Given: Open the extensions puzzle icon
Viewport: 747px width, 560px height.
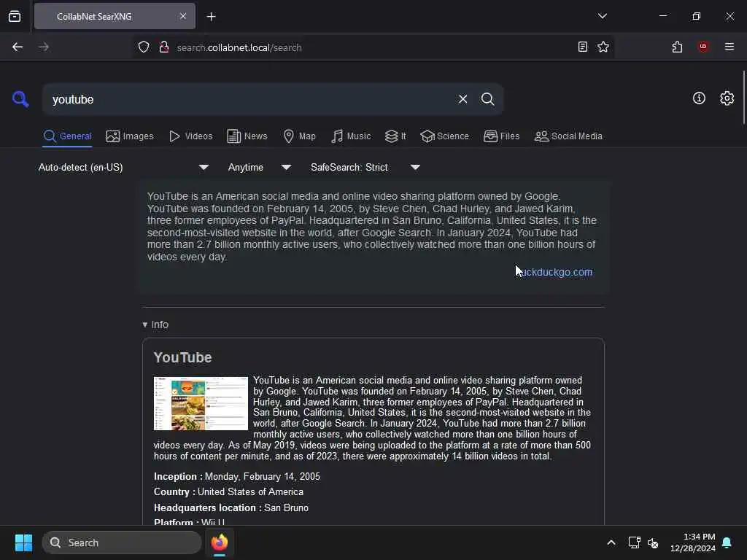Looking at the screenshot, I should click(677, 47).
